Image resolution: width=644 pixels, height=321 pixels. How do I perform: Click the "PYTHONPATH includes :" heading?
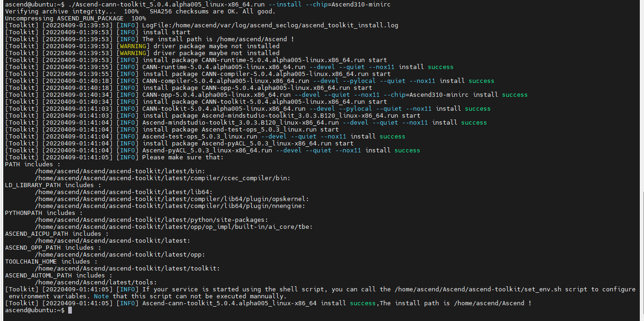(44, 213)
